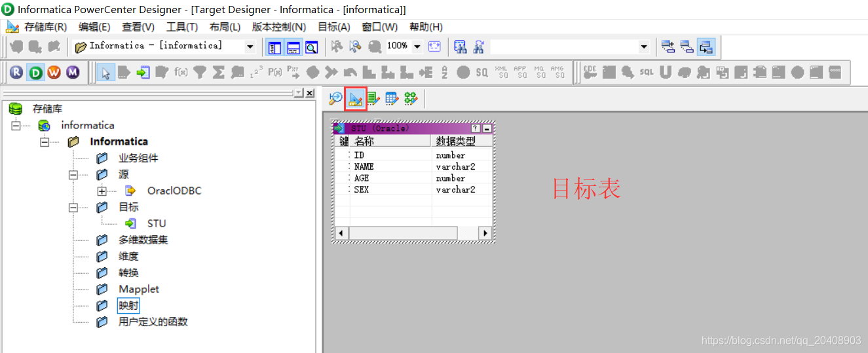Click the SQL transformation toolbar icon
The height and width of the screenshot is (353, 868).
pos(647,73)
